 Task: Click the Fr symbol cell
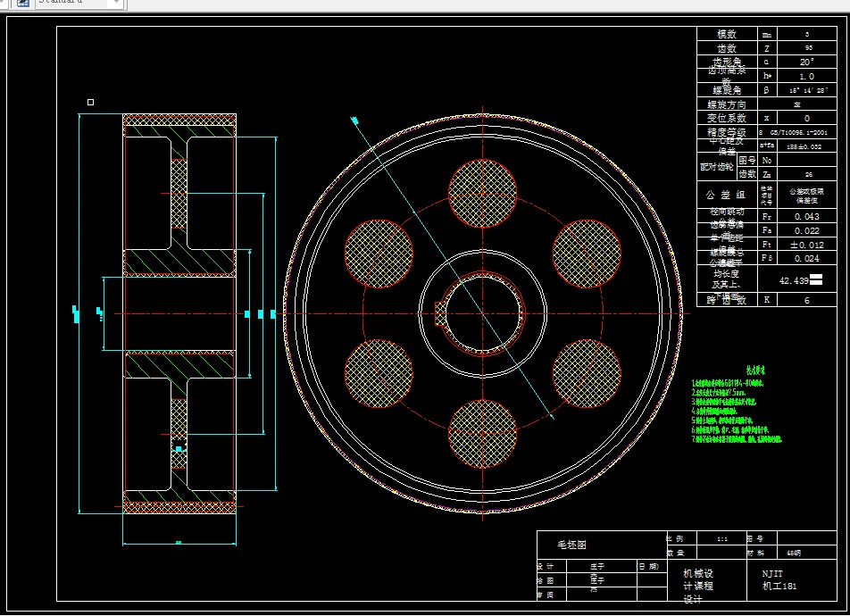[766, 216]
